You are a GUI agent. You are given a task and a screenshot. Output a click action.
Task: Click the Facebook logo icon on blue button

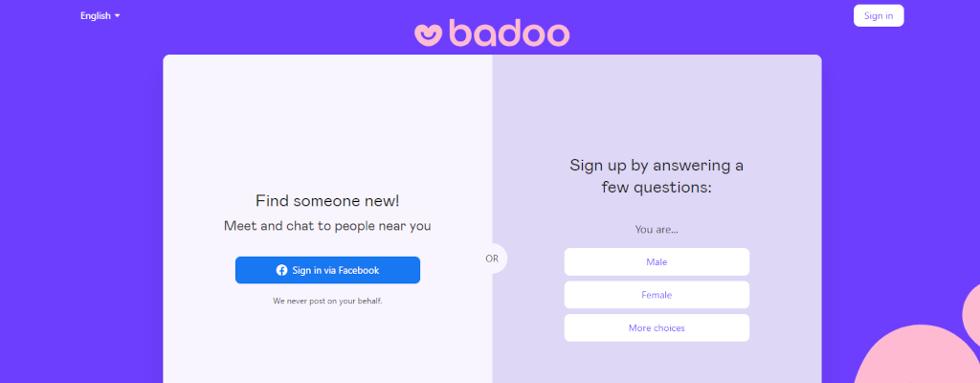(x=282, y=270)
